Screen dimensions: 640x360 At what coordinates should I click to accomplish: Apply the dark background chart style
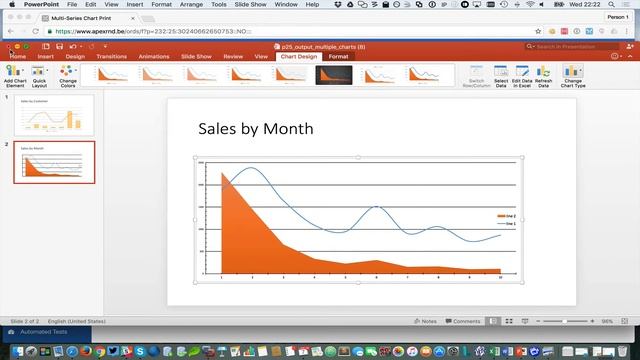(334, 75)
